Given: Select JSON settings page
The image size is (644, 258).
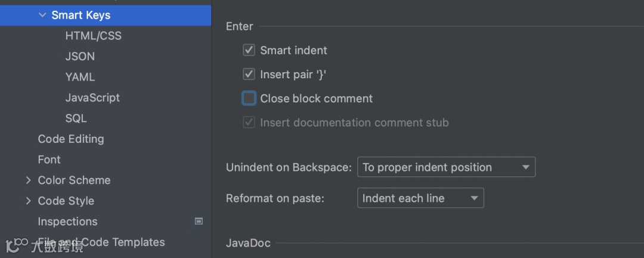Looking at the screenshot, I should click(x=80, y=57).
